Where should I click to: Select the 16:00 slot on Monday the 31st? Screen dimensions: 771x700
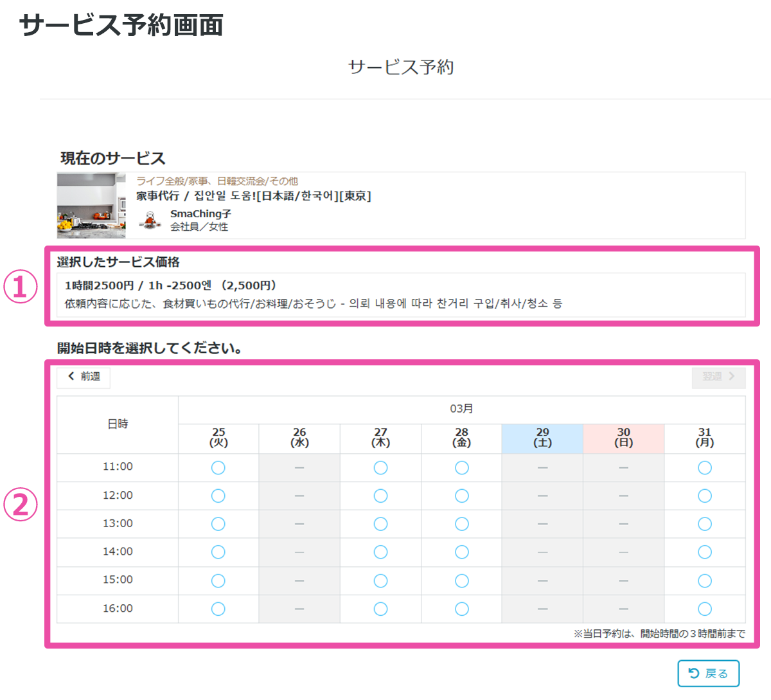pos(704,608)
